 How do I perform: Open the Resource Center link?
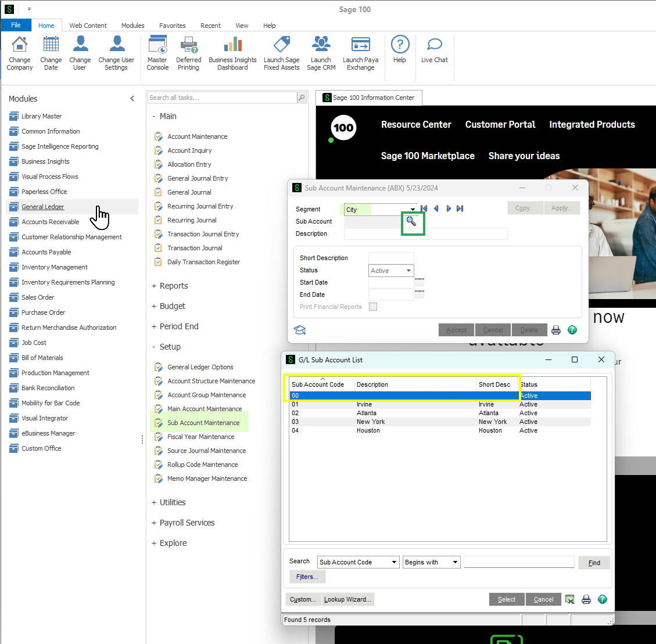pyautogui.click(x=416, y=125)
